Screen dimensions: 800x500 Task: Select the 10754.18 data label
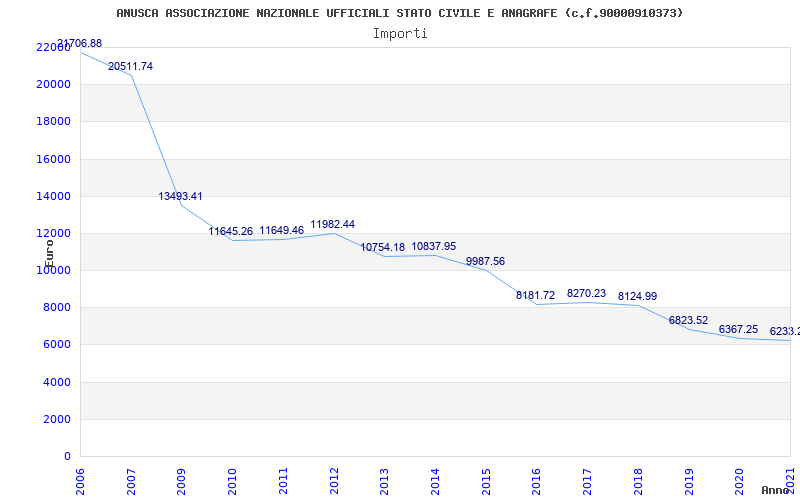383,247
